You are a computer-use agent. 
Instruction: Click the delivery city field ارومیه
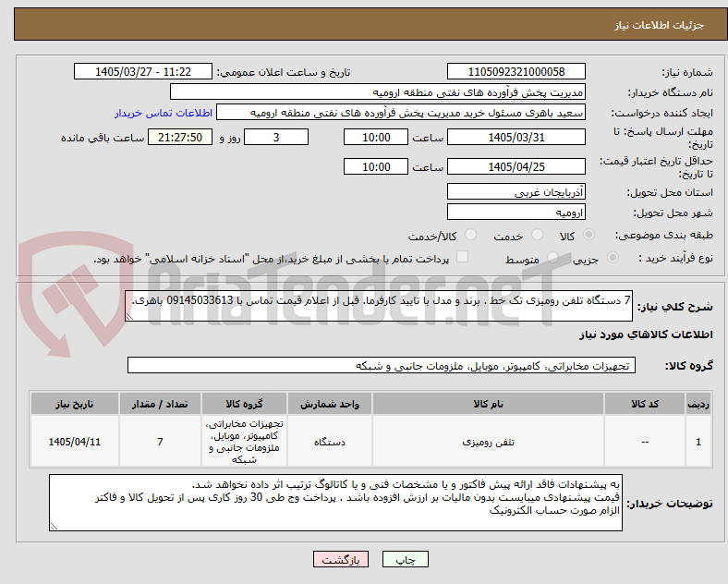point(516,213)
